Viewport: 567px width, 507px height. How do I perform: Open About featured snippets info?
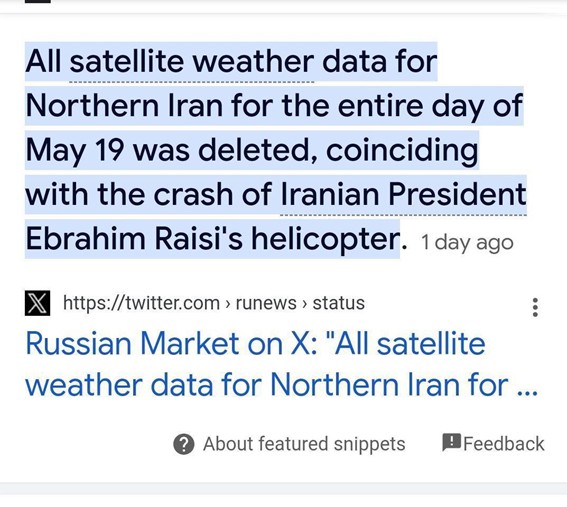pos(304,444)
